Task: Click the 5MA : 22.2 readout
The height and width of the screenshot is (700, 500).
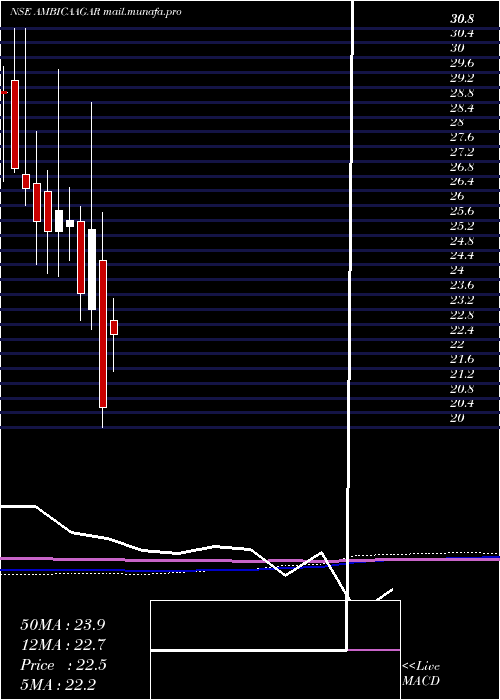Action: [58, 684]
